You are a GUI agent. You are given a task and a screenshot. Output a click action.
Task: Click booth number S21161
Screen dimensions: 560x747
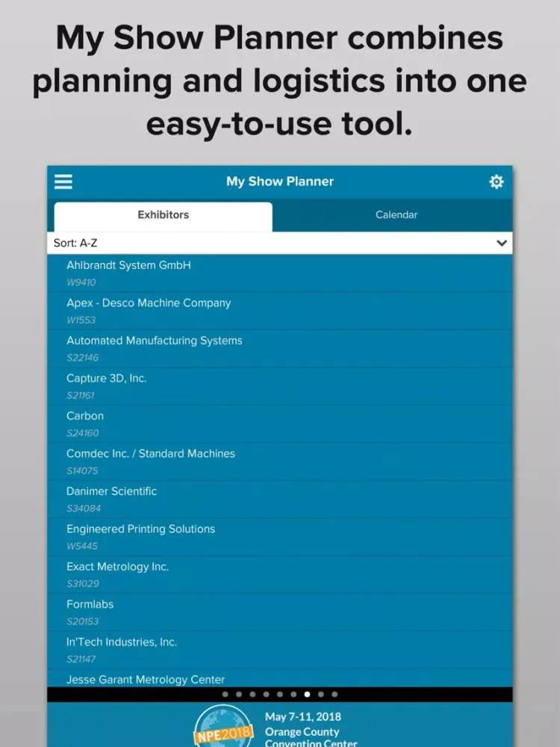click(81, 395)
